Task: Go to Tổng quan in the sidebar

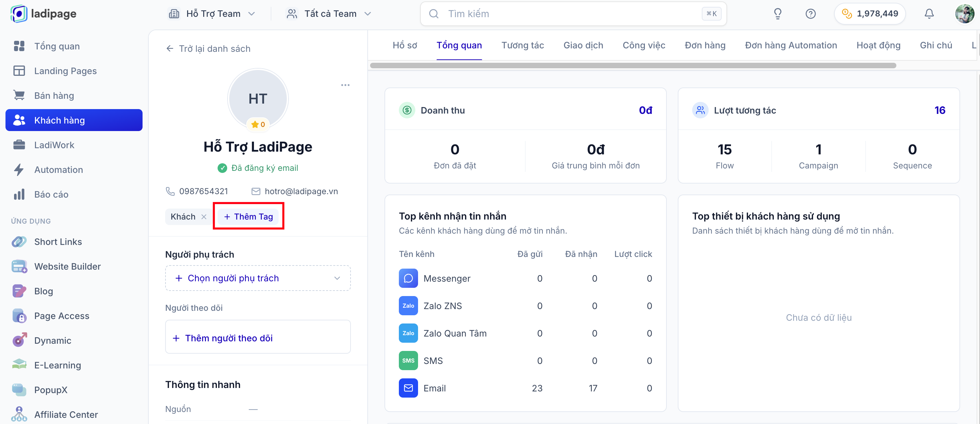Action: pos(74,46)
